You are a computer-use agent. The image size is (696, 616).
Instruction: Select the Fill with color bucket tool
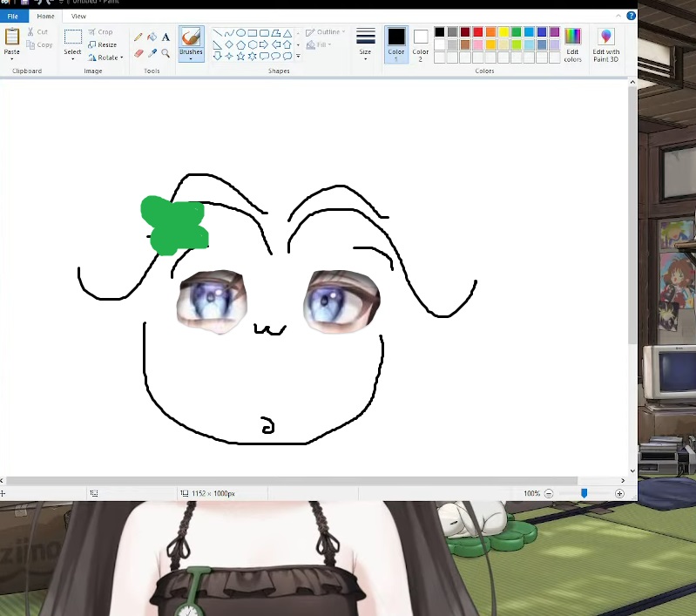click(x=152, y=37)
